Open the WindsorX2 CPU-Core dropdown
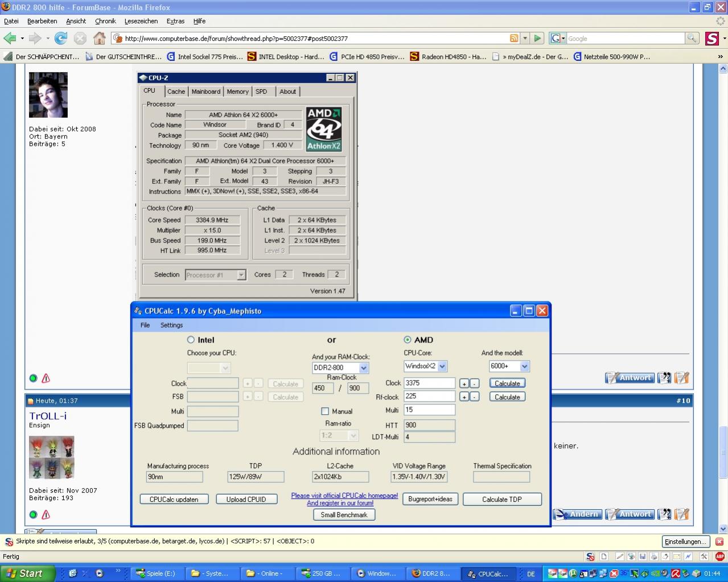The width and height of the screenshot is (728, 582). pyautogui.click(x=442, y=366)
